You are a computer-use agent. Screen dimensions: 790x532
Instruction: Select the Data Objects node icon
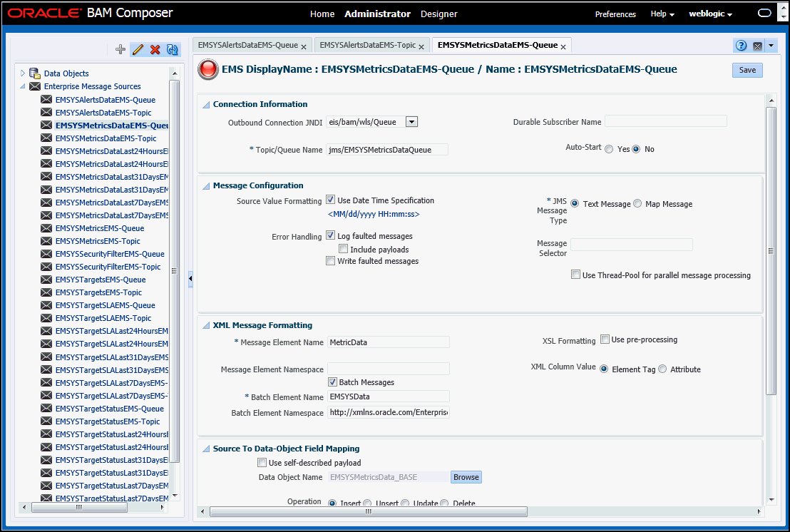pyautogui.click(x=34, y=74)
